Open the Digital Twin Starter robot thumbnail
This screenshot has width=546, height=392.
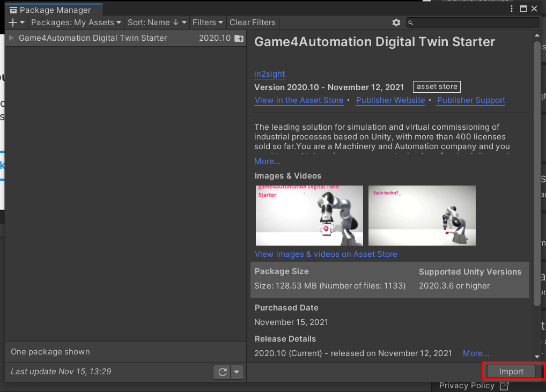pos(309,216)
